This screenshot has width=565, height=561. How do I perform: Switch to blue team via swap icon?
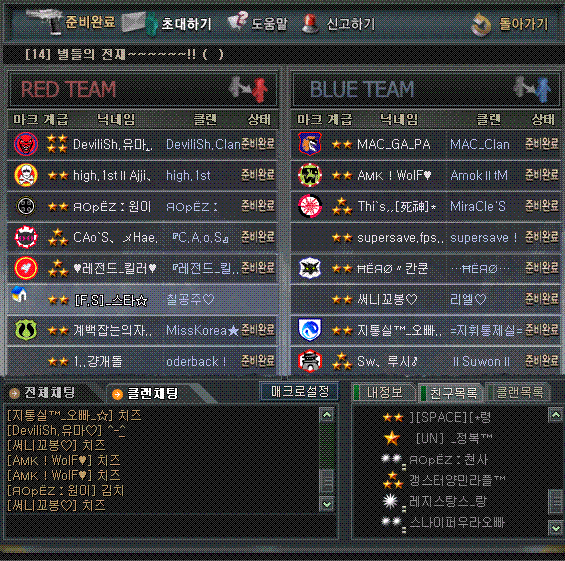532,88
